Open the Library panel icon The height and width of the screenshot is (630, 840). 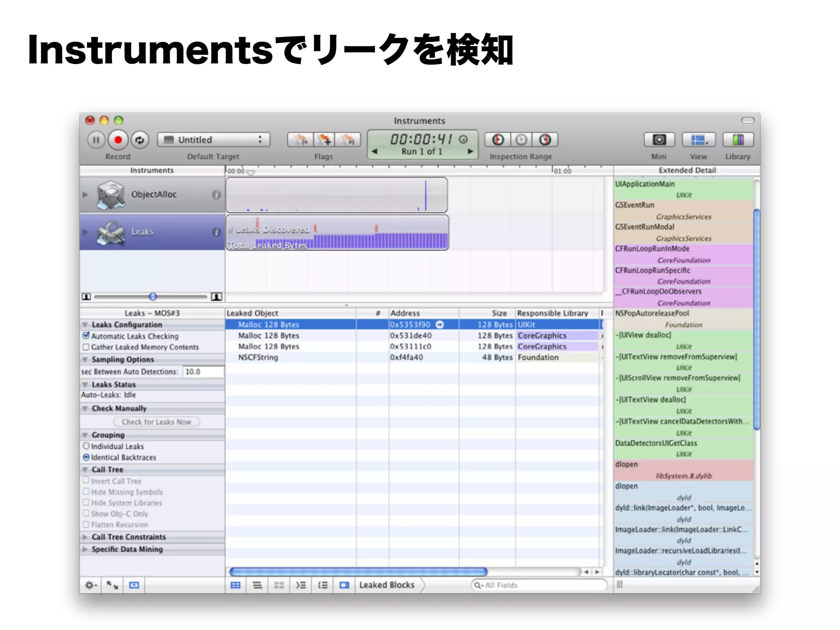point(737,140)
